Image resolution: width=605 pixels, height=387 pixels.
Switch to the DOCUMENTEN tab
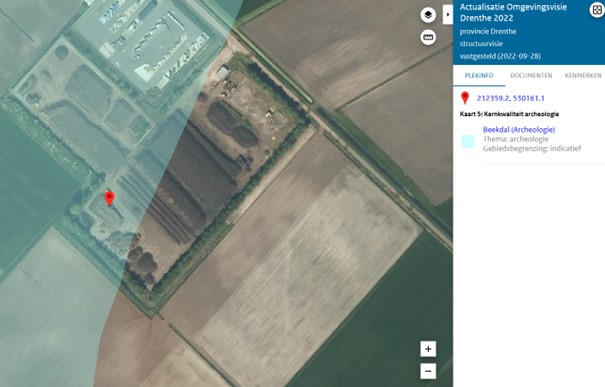pos(531,76)
